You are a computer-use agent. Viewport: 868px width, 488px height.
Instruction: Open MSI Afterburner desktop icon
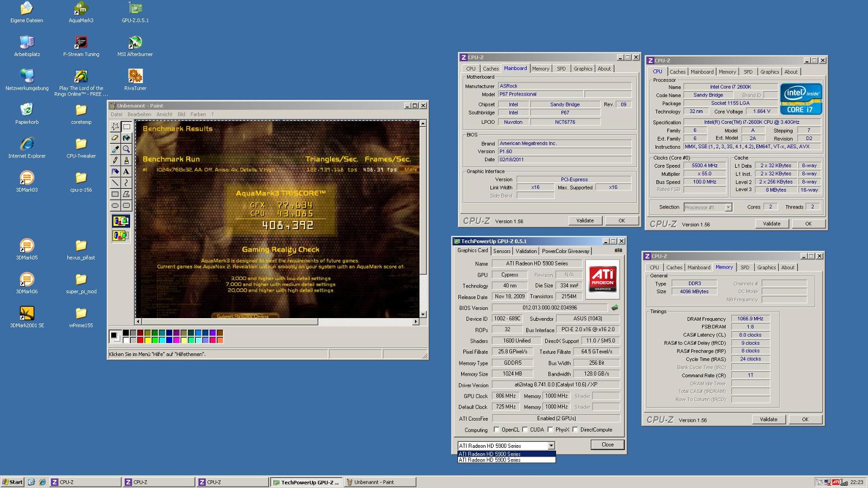pyautogui.click(x=135, y=46)
